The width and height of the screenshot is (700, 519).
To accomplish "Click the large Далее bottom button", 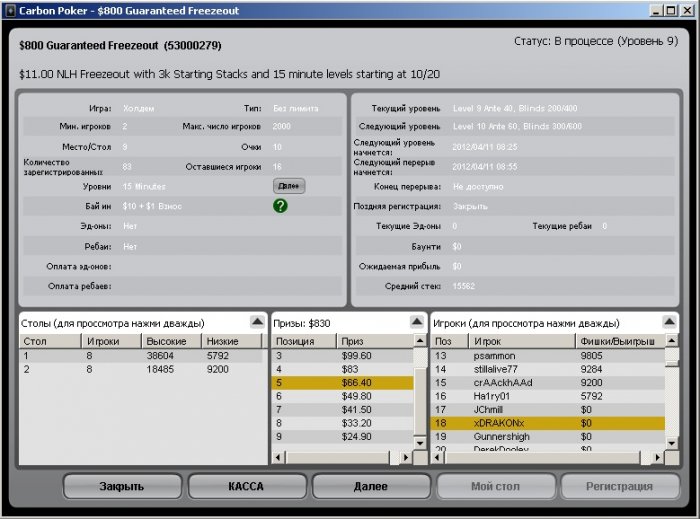I will click(x=371, y=486).
